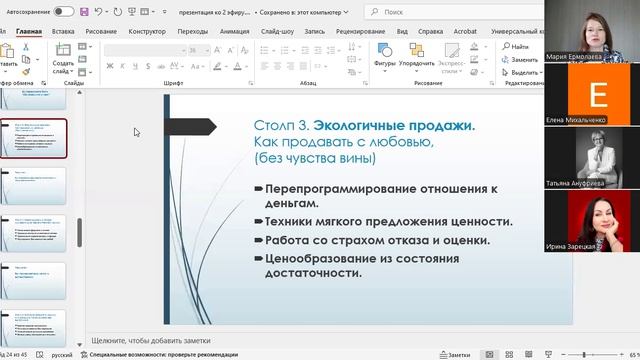The height and width of the screenshot is (360, 640).
Task: Open the Переходы tab
Action: (x=193, y=31)
